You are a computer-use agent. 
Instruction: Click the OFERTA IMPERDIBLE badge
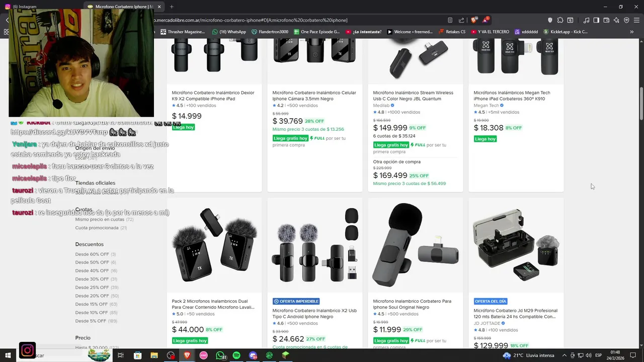click(296, 301)
